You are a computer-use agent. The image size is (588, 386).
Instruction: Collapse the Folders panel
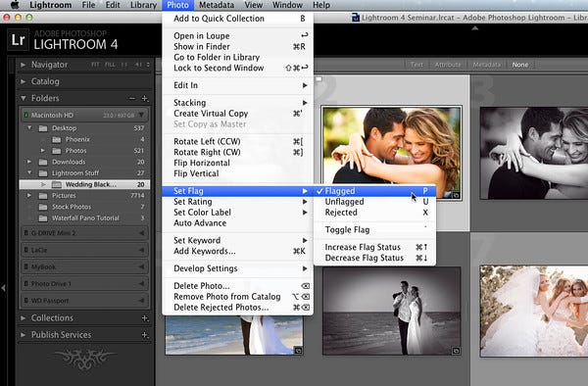(x=24, y=99)
